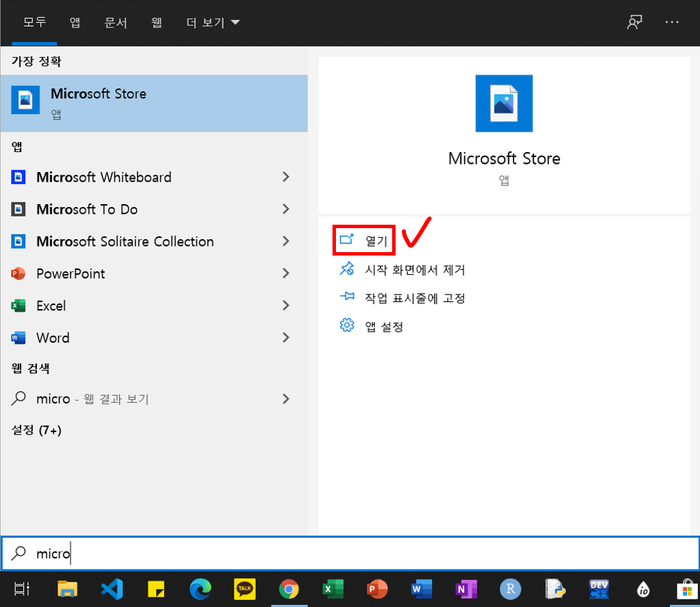Select the 앱 filter tab
The height and width of the screenshot is (607, 700).
click(x=75, y=23)
